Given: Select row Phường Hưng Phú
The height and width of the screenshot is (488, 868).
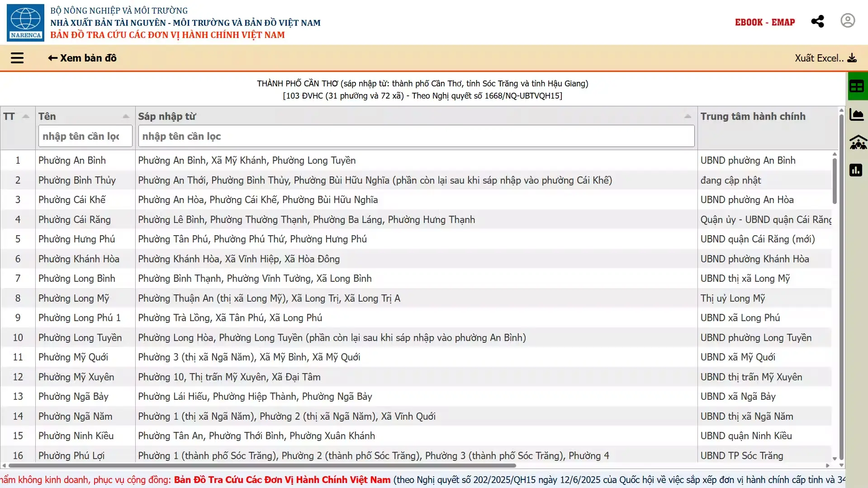Looking at the screenshot, I should (x=416, y=239).
